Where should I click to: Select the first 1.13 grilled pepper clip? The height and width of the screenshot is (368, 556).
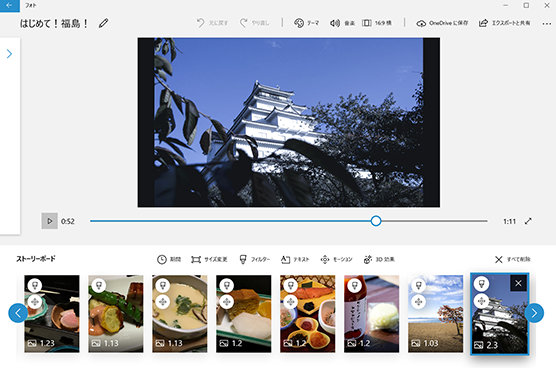point(116,314)
